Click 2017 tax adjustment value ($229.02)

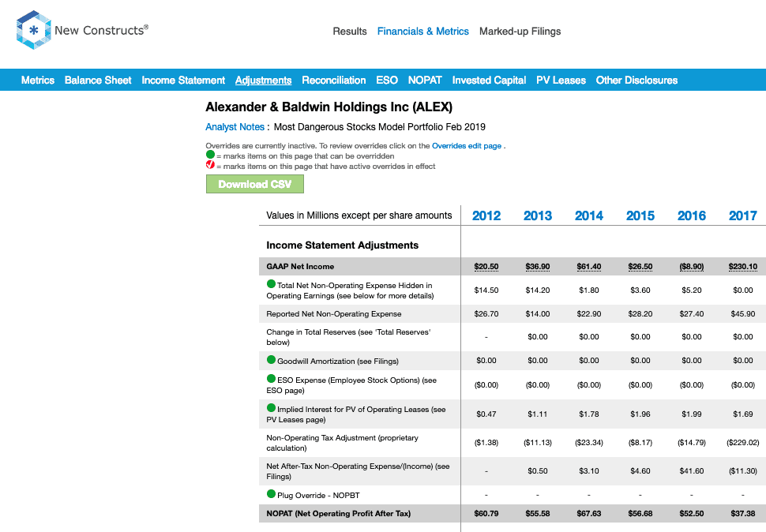click(742, 443)
